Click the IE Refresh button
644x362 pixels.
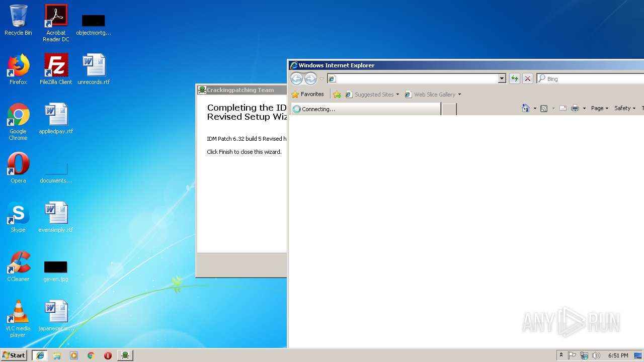pos(514,78)
